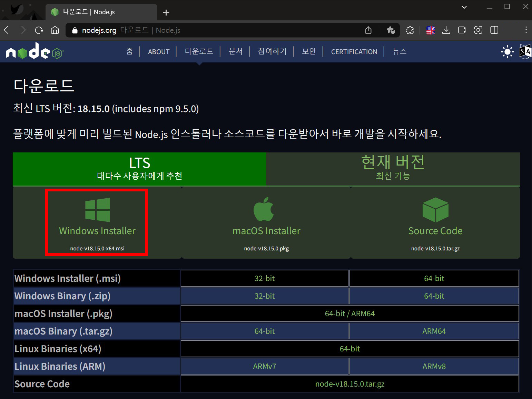Click the 'macOS Binary (.tar.gz)' row label
Viewport: 532px width, 399px height.
63,331
